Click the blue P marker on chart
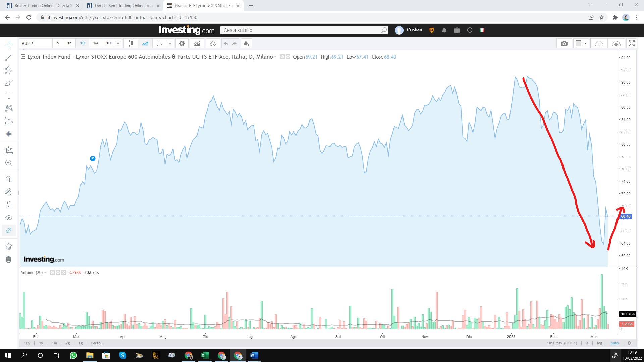The height and width of the screenshot is (362, 644). point(93,158)
